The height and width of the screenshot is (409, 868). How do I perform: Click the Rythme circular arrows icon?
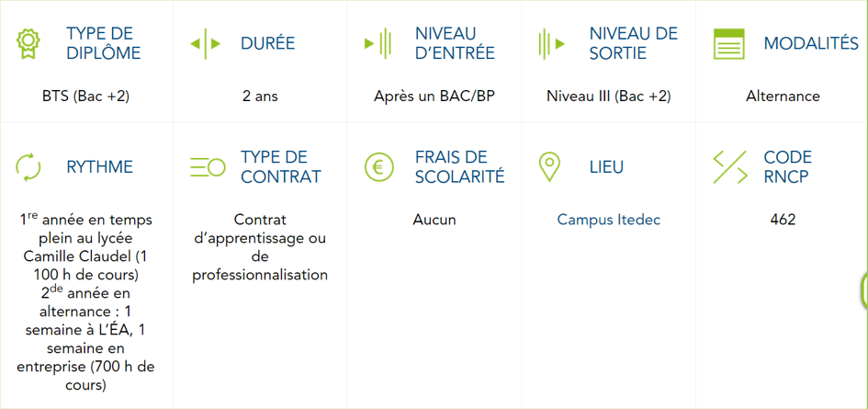coord(28,166)
